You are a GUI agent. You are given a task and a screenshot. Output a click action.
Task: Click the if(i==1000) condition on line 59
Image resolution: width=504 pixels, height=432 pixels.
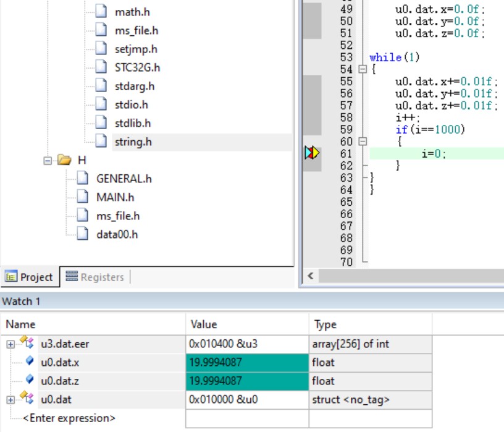tap(430, 130)
